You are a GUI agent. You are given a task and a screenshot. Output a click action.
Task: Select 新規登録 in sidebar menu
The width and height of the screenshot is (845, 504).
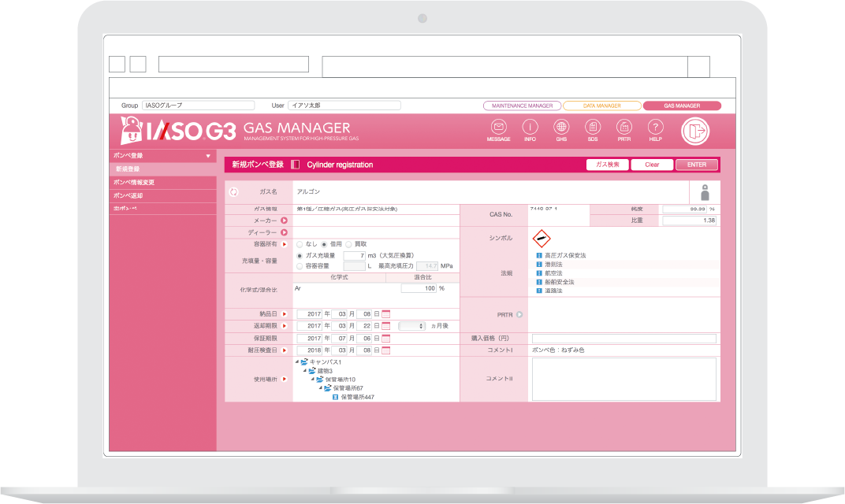coord(162,169)
